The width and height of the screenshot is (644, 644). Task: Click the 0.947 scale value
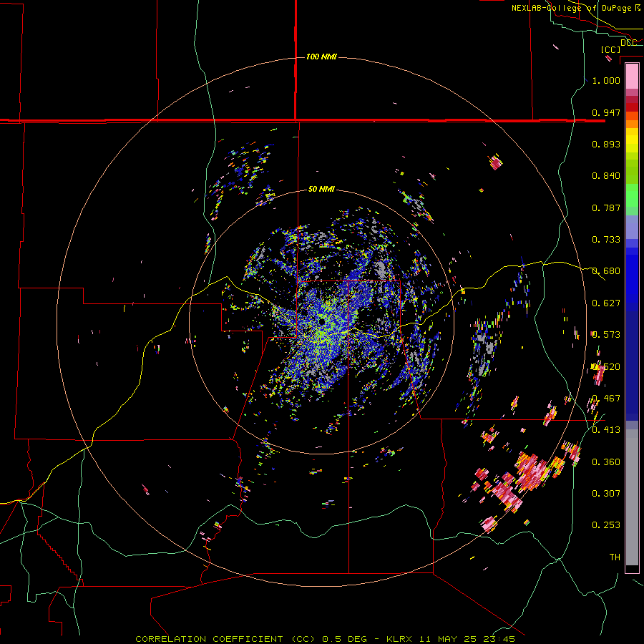[x=606, y=112]
